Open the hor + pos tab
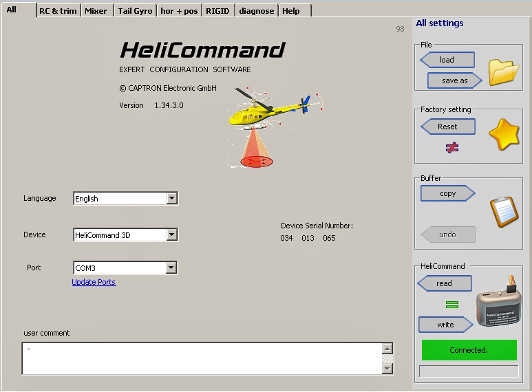The width and height of the screenshot is (532, 392). coord(179,11)
